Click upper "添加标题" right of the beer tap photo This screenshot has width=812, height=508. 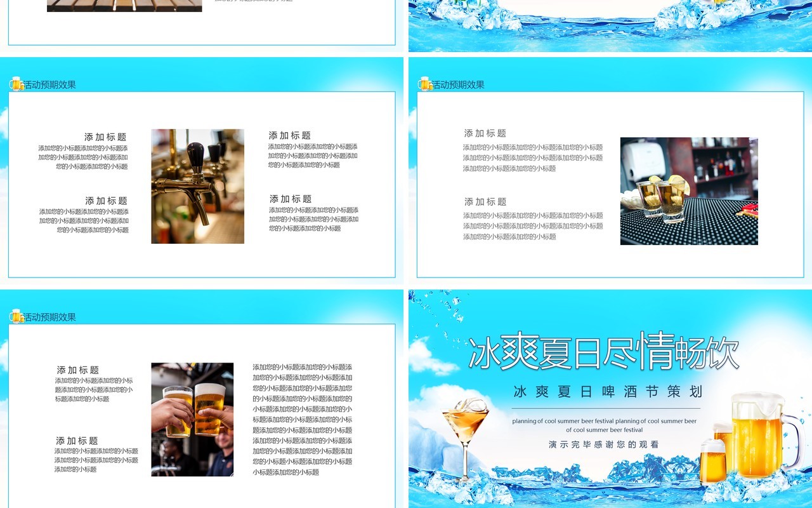pyautogui.click(x=290, y=135)
